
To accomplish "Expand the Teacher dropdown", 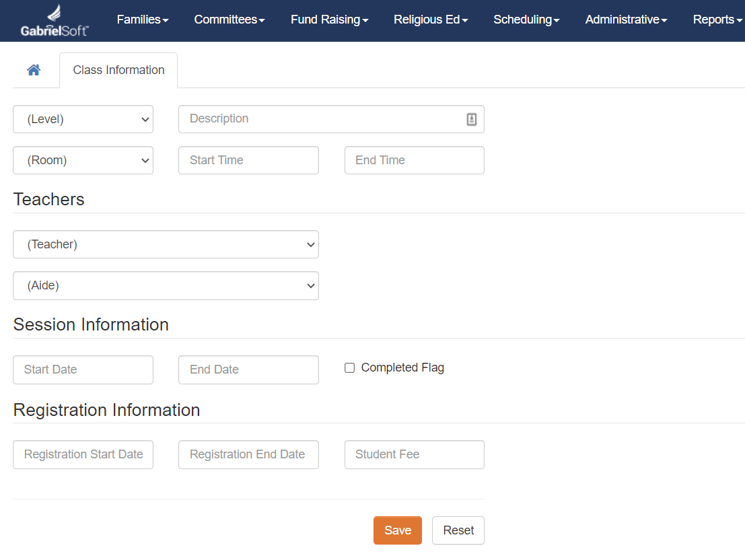I will point(166,244).
